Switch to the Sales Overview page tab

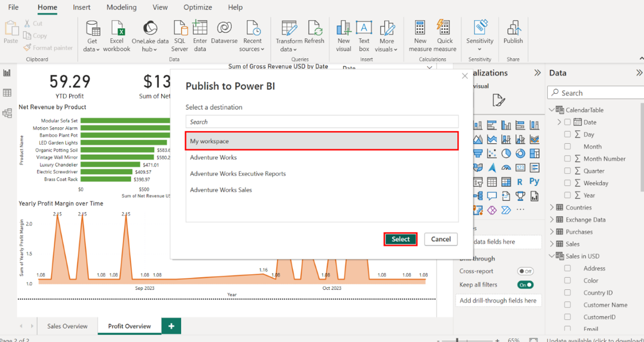tap(67, 326)
